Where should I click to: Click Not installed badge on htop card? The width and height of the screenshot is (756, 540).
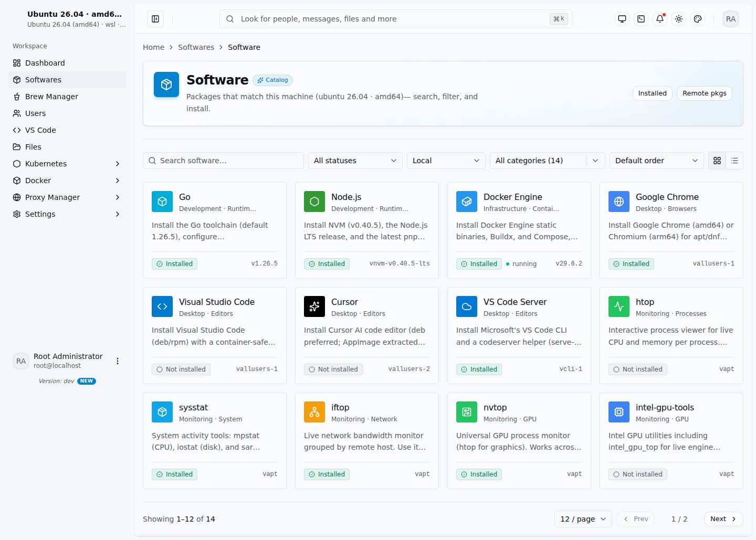pos(638,369)
